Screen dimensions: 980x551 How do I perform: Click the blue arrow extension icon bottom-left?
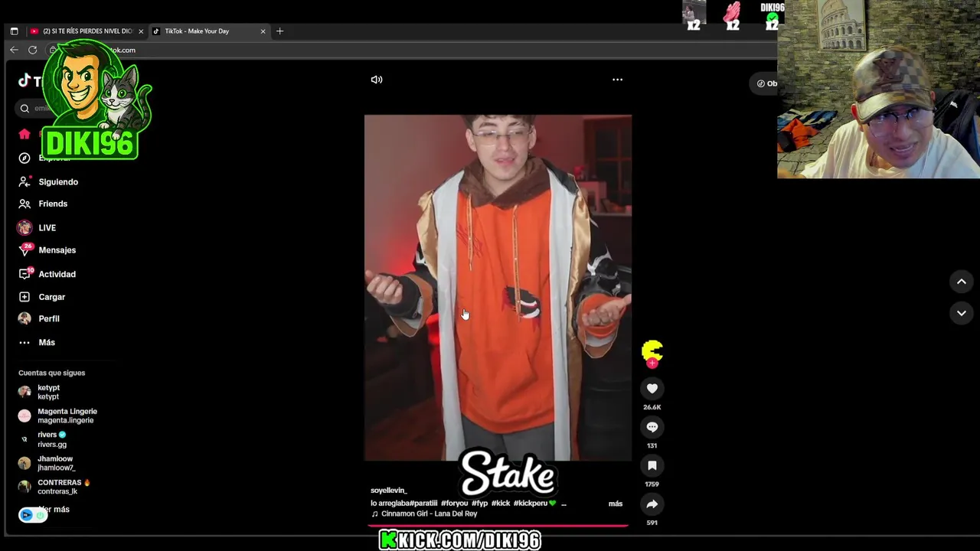click(x=27, y=515)
